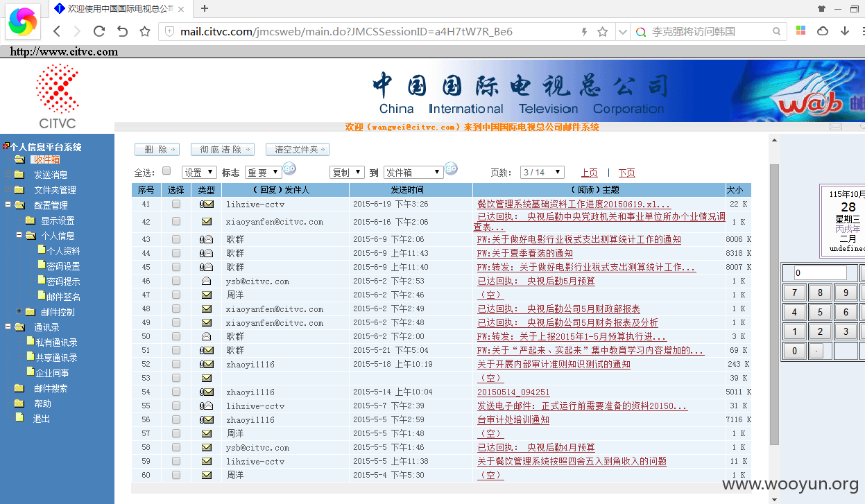Click the 删除 button
This screenshot has width=865, height=504.
157,150
